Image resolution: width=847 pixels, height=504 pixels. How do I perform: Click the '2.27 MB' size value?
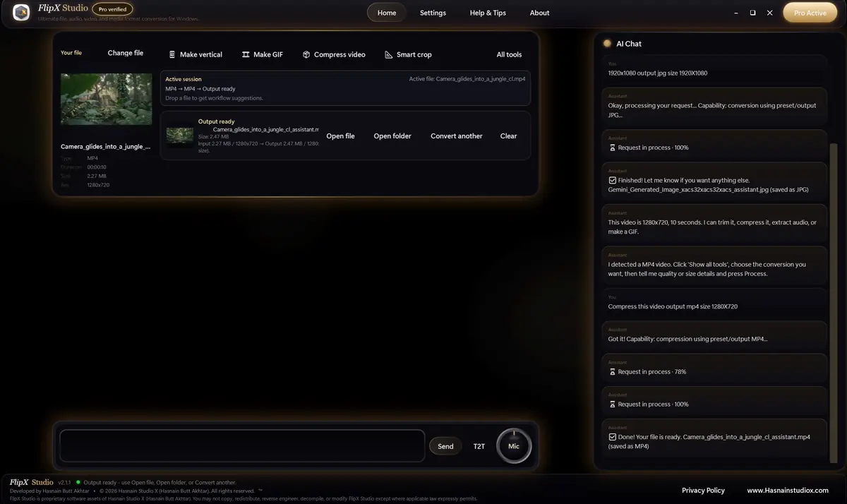[97, 176]
